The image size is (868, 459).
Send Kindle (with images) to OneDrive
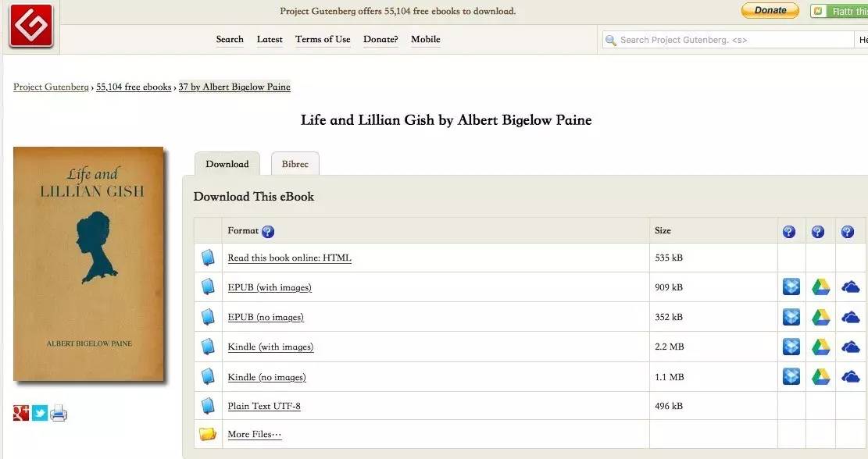point(850,347)
